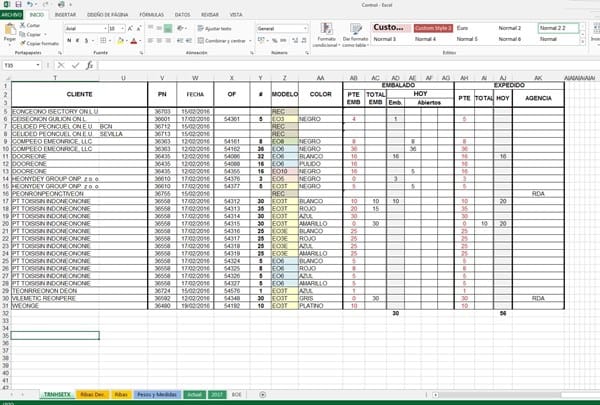Increase the indent level
This screenshot has width=600, height=405.
click(189, 41)
